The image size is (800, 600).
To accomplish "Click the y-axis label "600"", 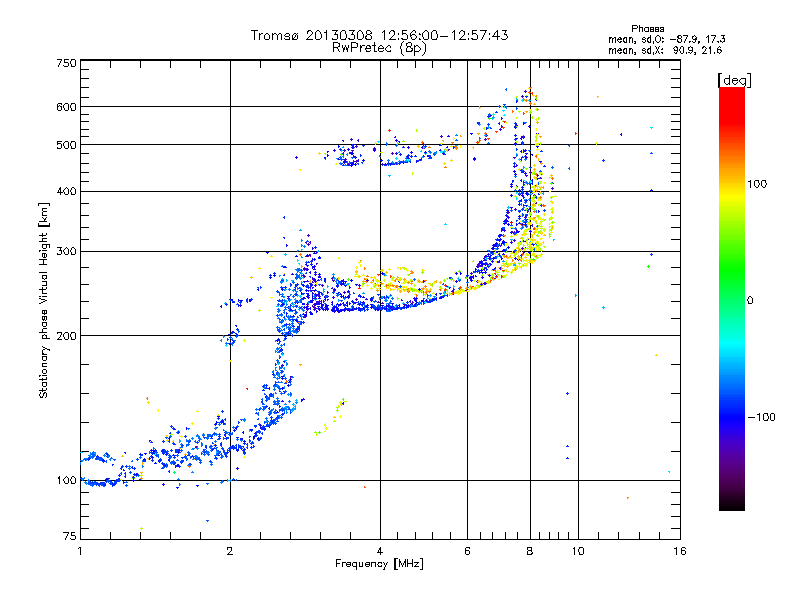I will (x=66, y=107).
